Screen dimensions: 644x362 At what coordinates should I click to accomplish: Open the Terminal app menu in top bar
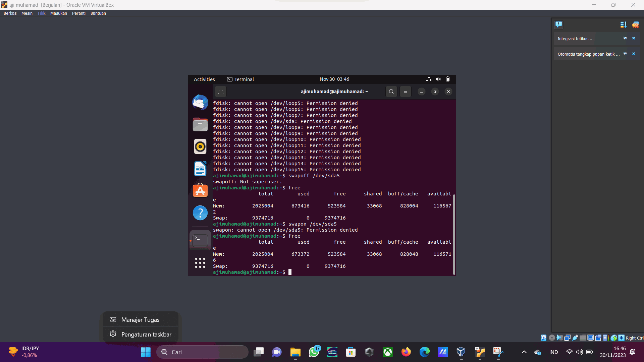point(240,79)
